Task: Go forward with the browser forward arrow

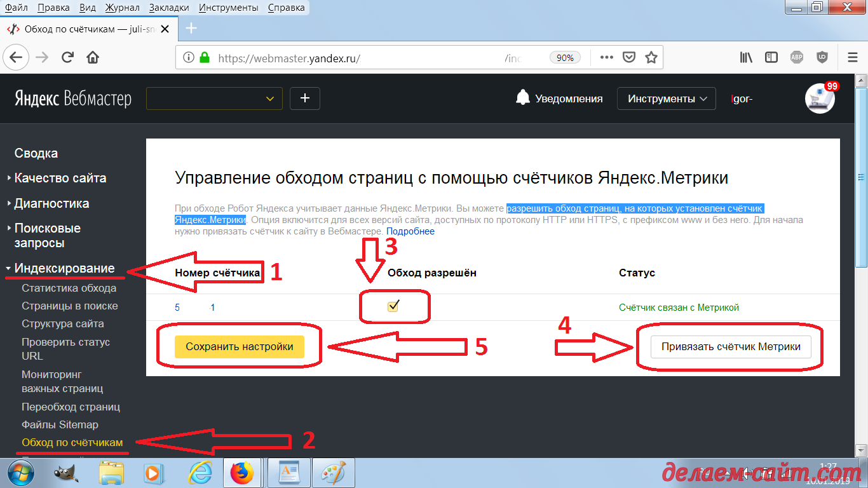Action: (x=42, y=57)
